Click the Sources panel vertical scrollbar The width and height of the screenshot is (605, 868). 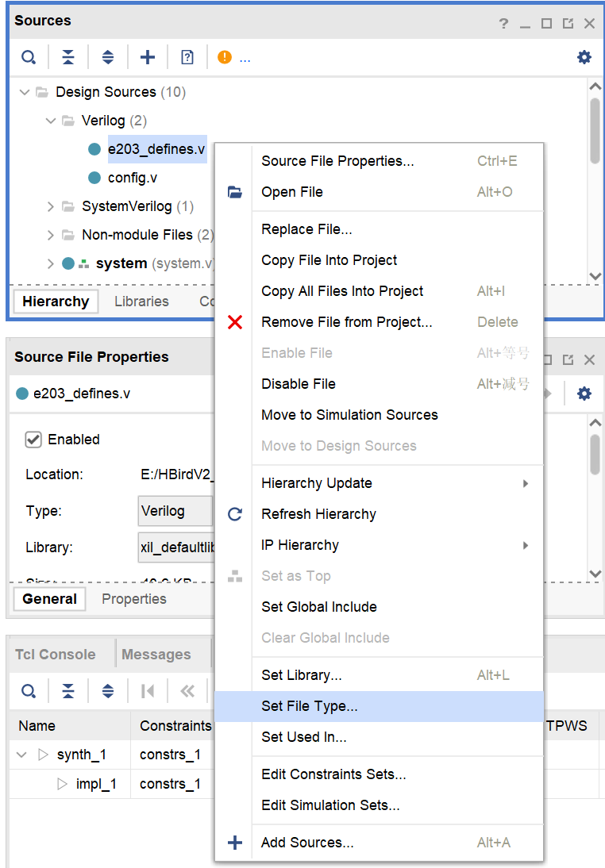tap(595, 131)
